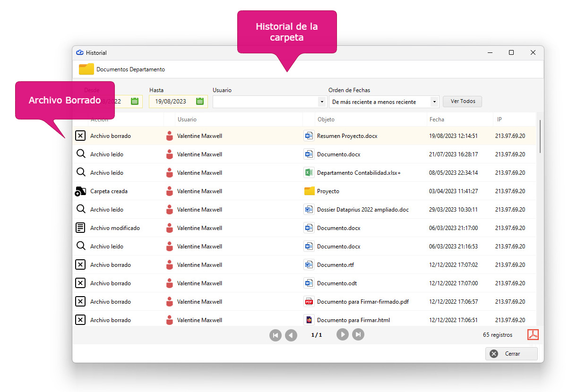Click the Ver Todos button
The image size is (569, 392).
pos(462,102)
